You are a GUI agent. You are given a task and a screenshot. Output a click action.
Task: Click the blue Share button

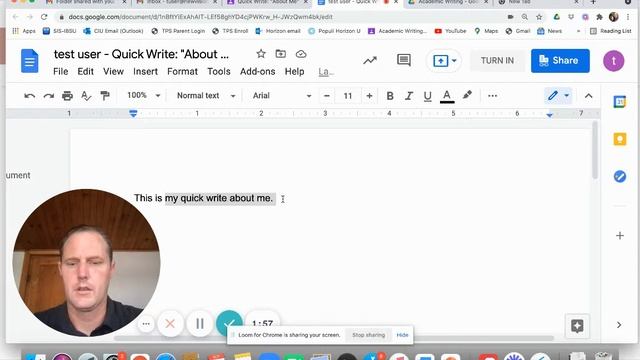560,60
